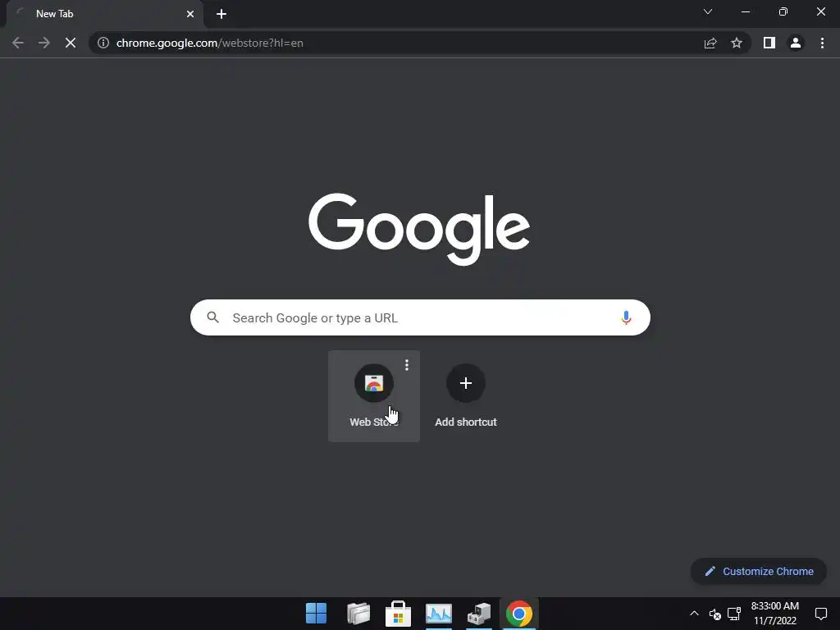Open the tab search chevron
840x630 pixels.
(x=708, y=11)
